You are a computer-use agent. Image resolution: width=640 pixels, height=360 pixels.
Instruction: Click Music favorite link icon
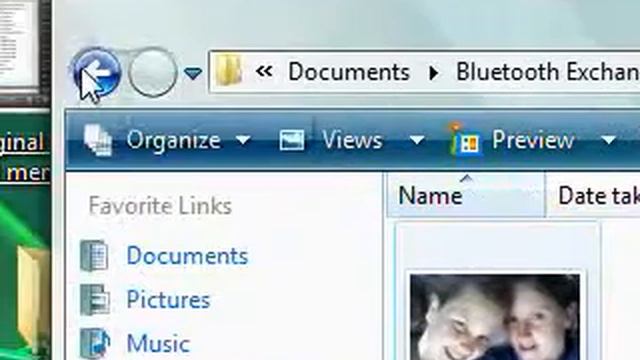tap(96, 344)
